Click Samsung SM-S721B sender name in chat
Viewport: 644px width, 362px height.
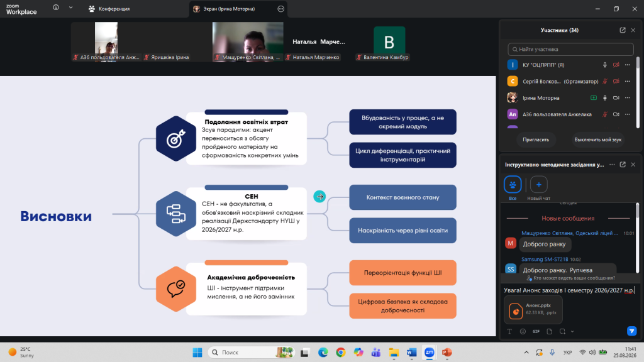(545, 260)
